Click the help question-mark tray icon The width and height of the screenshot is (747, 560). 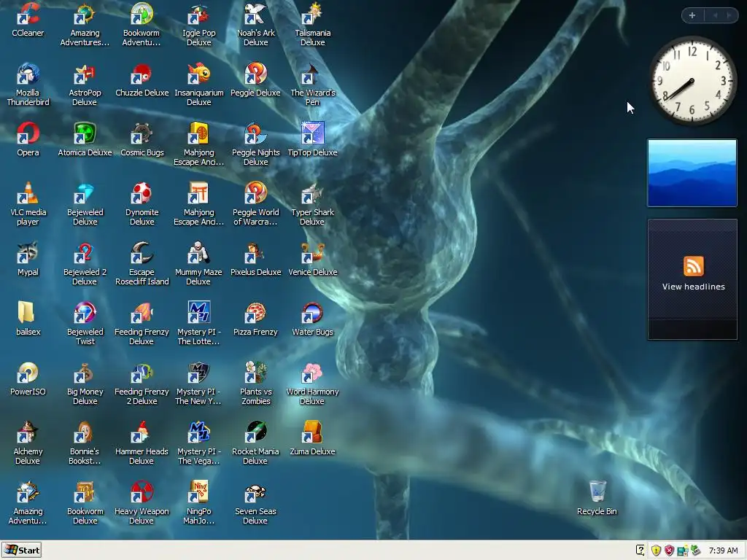640,551
